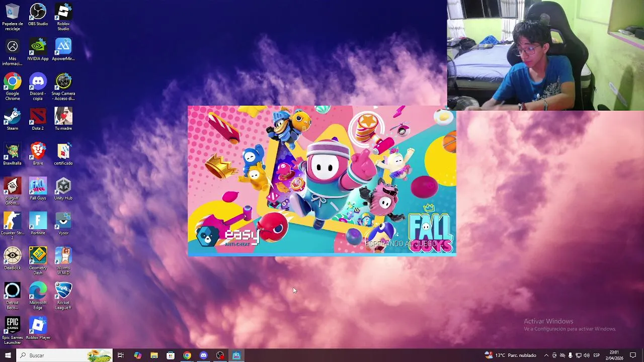Viewport: 644px width, 362px height.
Task: Click the Buscar taskbar search box
Action: [x=64, y=355]
